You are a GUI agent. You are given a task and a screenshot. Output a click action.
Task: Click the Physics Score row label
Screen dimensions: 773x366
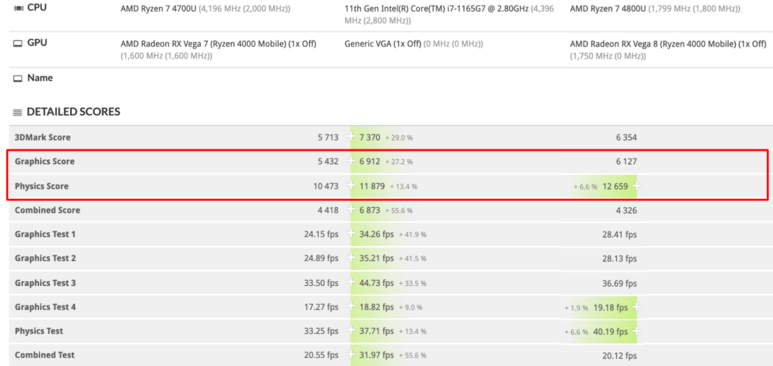pyautogui.click(x=41, y=186)
